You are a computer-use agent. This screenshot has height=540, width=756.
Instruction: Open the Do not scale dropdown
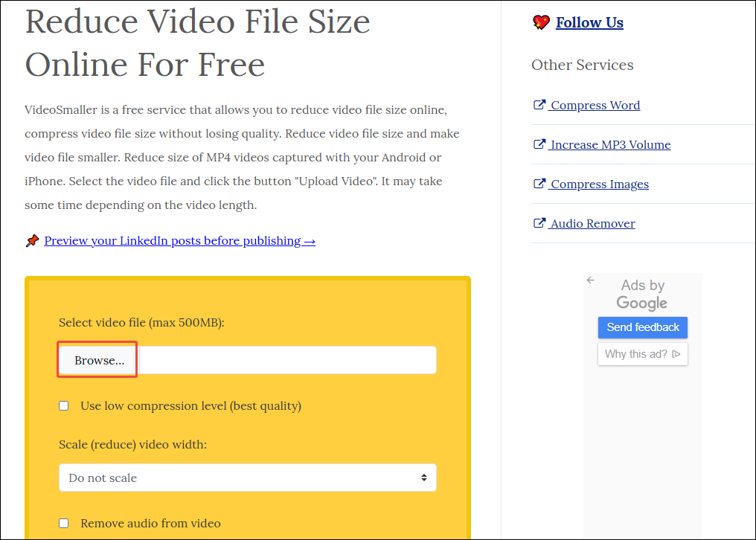pyautogui.click(x=248, y=478)
